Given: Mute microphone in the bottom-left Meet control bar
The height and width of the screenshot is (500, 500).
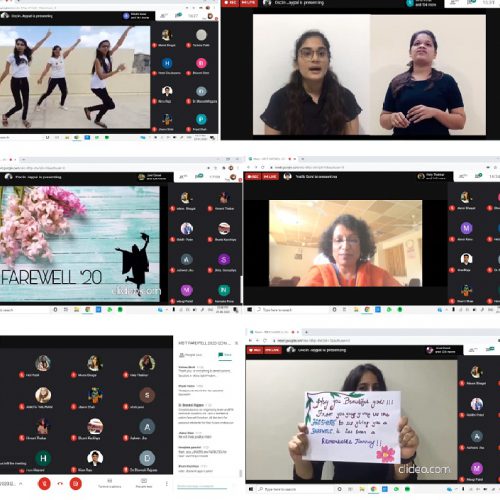Looking at the screenshot, I should click(44, 483).
